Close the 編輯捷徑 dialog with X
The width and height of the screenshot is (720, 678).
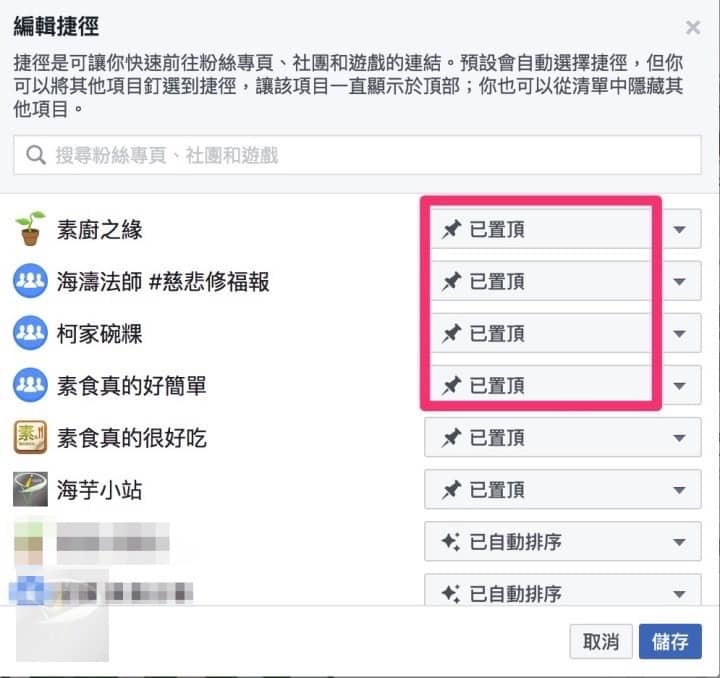[x=693, y=28]
